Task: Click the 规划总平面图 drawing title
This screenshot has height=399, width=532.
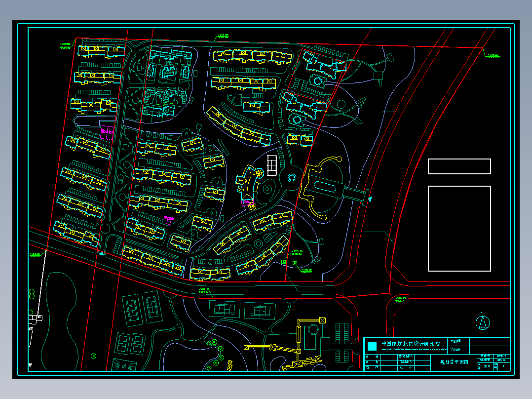Action: click(x=454, y=362)
